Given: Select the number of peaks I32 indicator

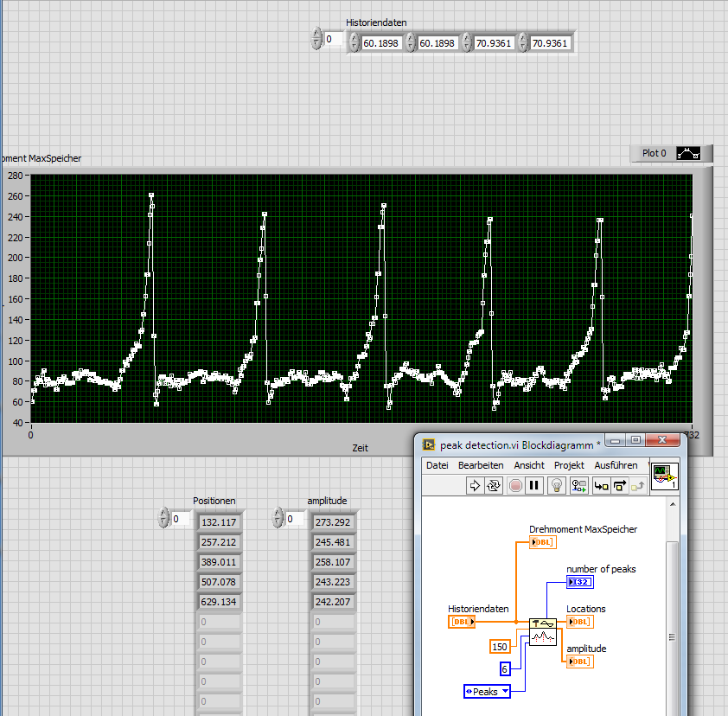Looking at the screenshot, I should 579,582.
